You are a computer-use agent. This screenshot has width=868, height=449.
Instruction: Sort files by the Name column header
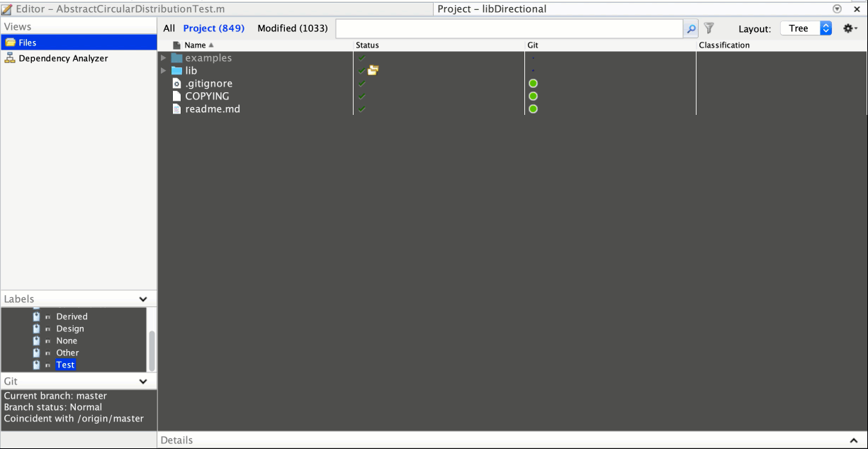(x=195, y=45)
